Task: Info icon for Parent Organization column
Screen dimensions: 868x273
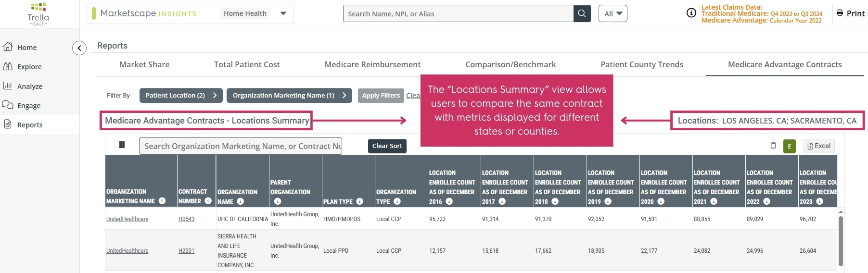Action: [277, 201]
